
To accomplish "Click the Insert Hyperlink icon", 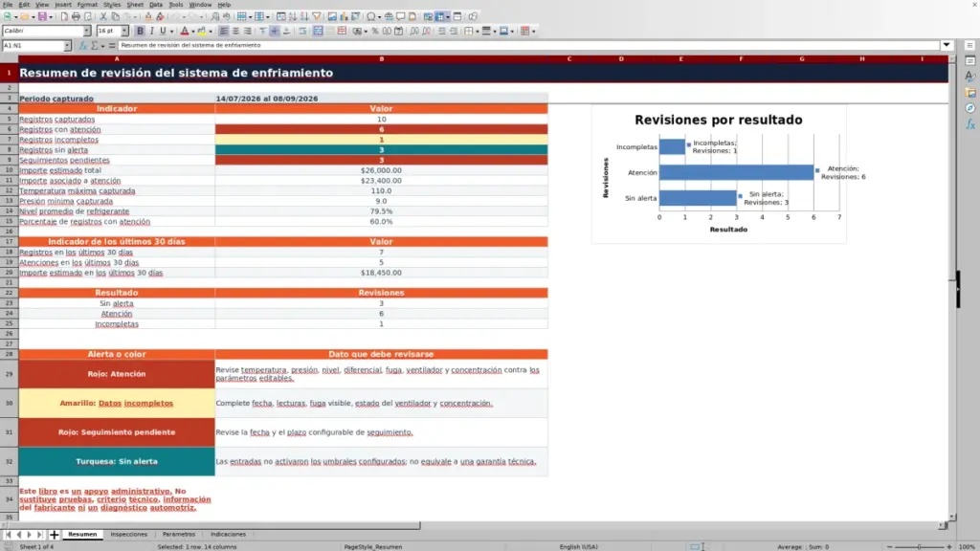I will pyautogui.click(x=389, y=17).
